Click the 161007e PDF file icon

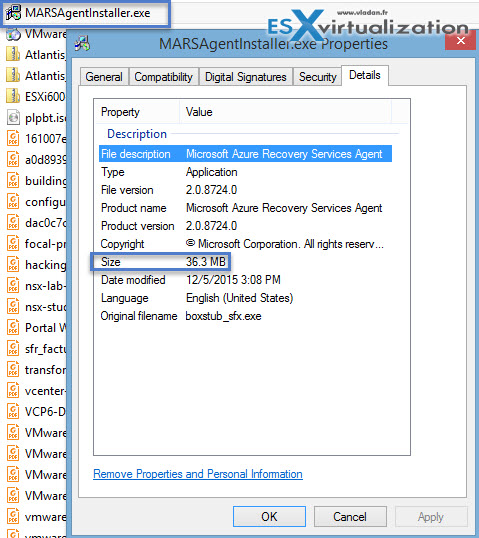coord(13,139)
